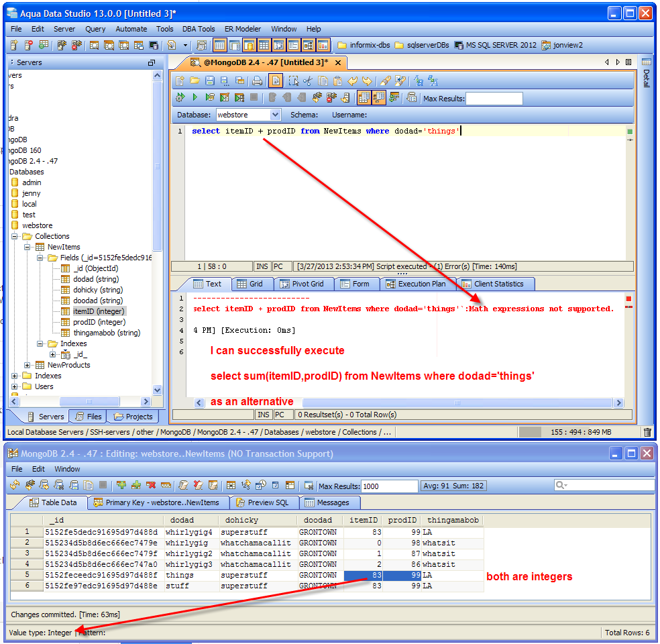The height and width of the screenshot is (644, 660).
Task: Click the Query Analyzer icon in main toolbar
Action: point(94,45)
